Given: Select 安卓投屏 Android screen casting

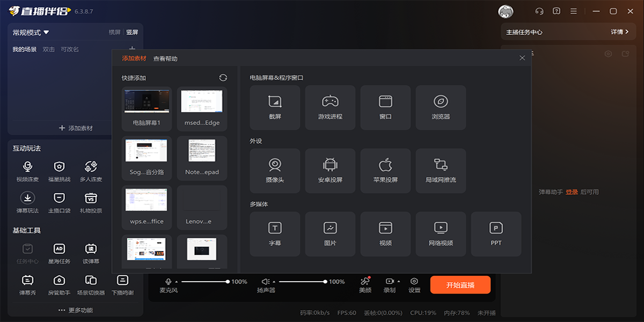Looking at the screenshot, I should pos(330,171).
